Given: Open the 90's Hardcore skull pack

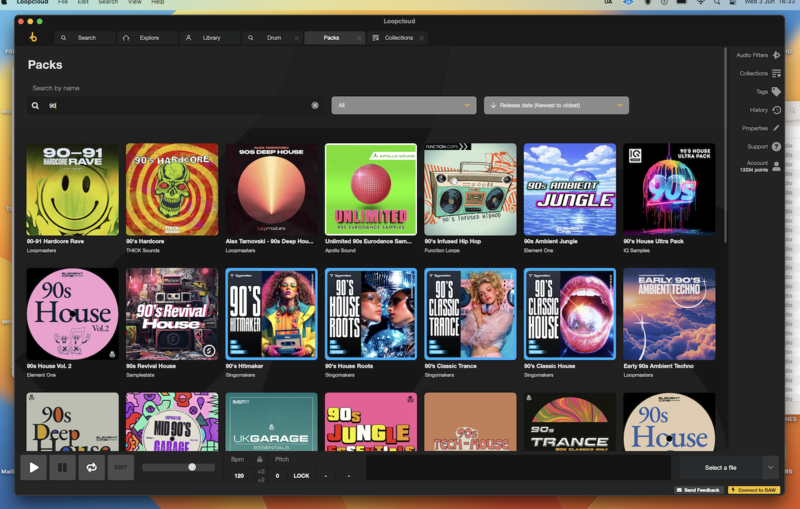Looking at the screenshot, I should click(172, 189).
